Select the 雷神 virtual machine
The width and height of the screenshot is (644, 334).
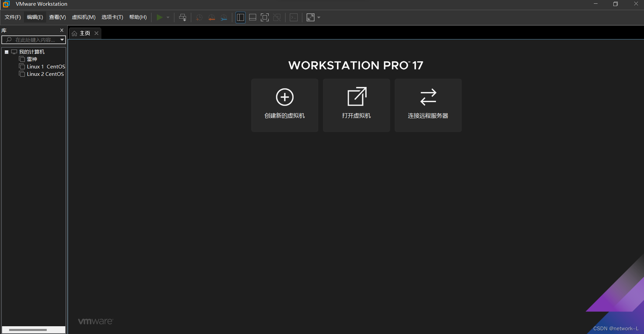(32, 59)
